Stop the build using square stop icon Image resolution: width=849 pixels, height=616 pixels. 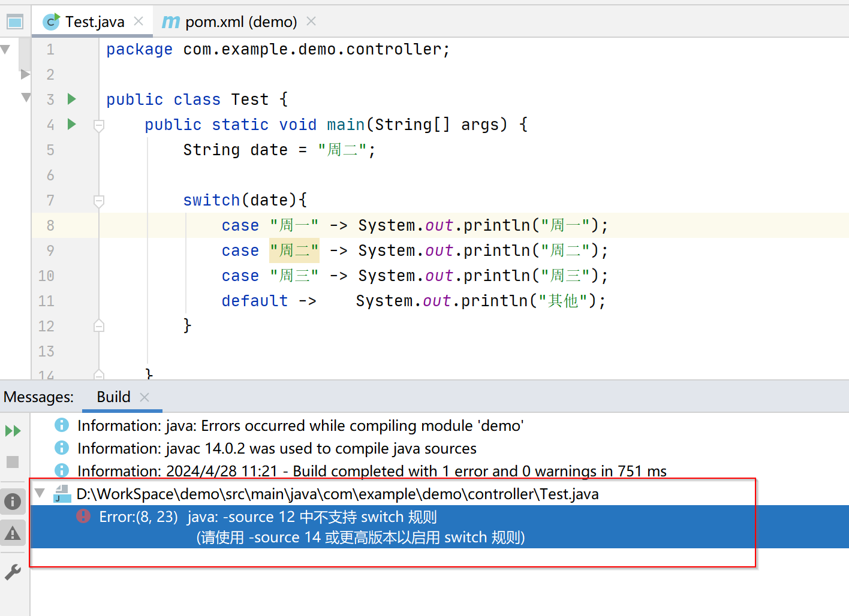coord(13,462)
